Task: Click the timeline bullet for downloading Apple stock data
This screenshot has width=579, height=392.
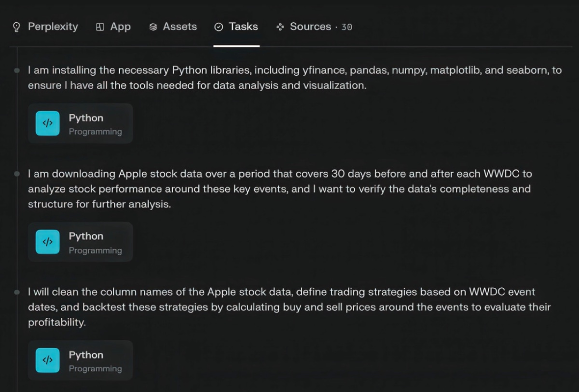Action: [17, 174]
